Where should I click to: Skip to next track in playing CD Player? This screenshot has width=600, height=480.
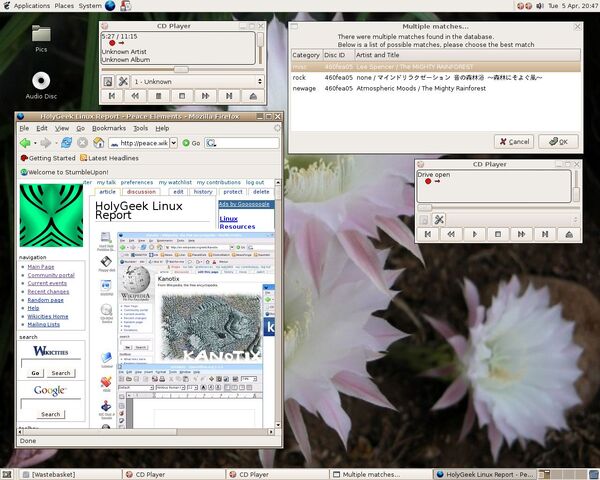[229, 96]
